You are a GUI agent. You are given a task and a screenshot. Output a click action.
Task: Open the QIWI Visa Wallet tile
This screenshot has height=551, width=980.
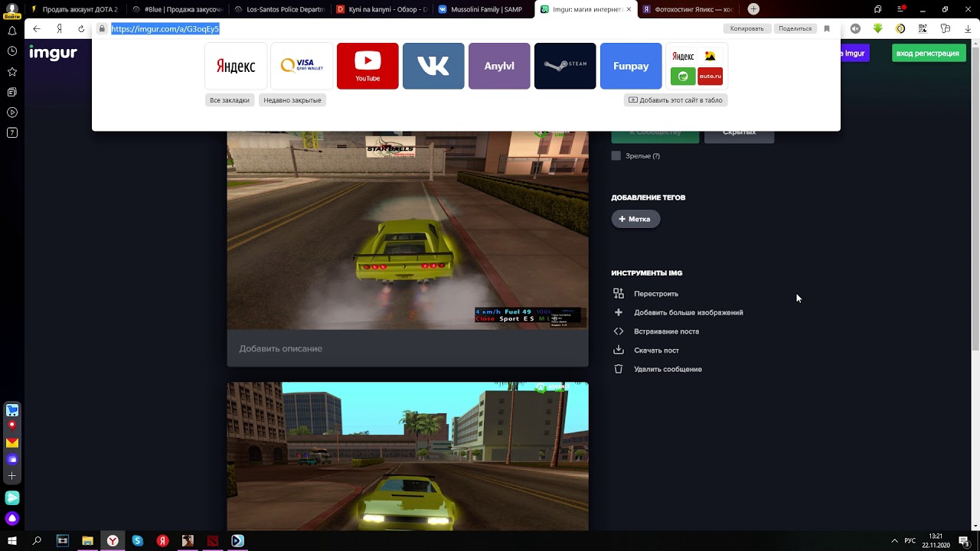302,66
